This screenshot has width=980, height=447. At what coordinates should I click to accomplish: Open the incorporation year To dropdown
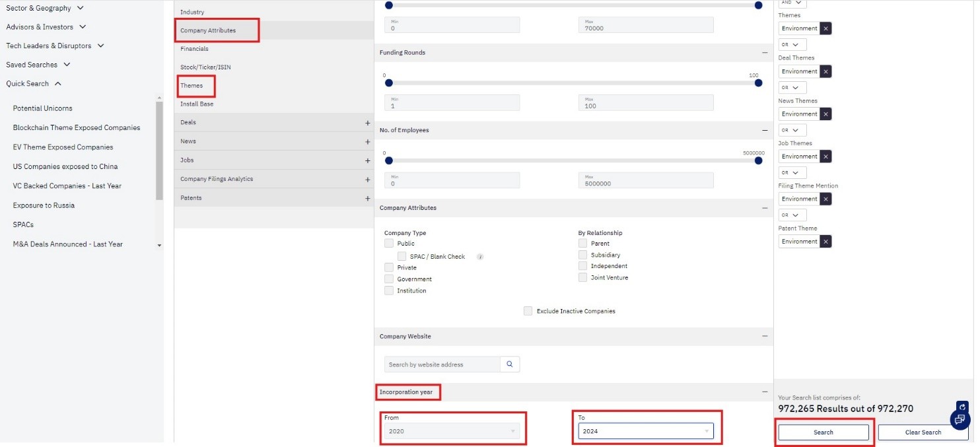coord(646,431)
